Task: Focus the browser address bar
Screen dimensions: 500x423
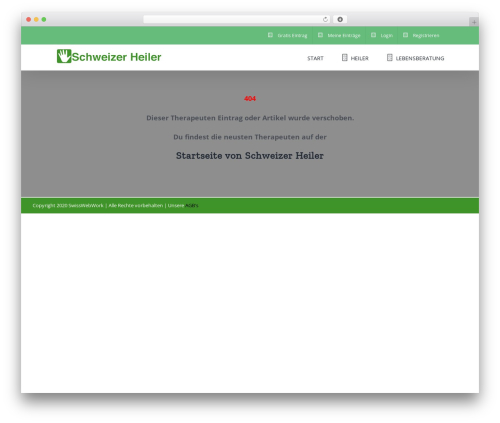Action: [237, 19]
